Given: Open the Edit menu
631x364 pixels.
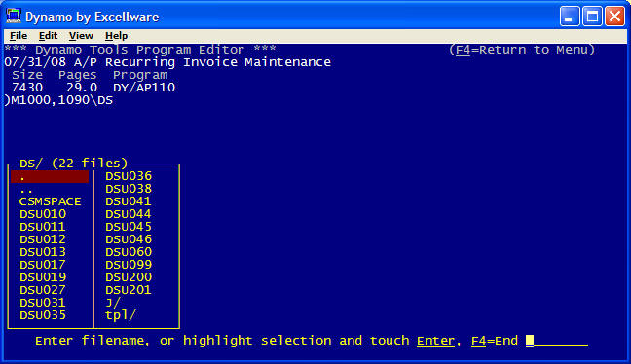Looking at the screenshot, I should tap(48, 36).
